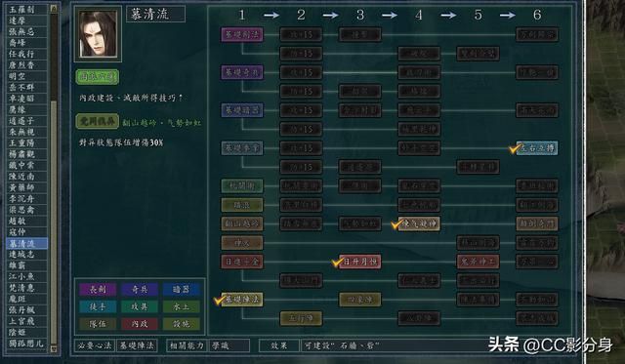This screenshot has height=364, width=625.
Task: Select 連城志 in the character list
Action: click(x=26, y=254)
